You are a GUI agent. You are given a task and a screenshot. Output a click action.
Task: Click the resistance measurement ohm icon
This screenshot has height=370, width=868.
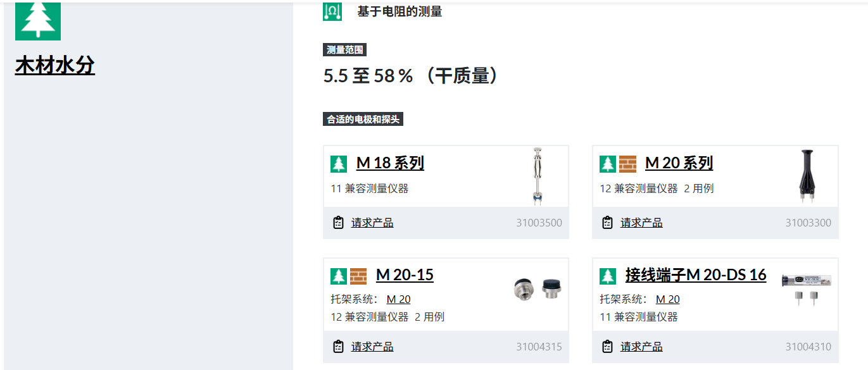coord(332,11)
